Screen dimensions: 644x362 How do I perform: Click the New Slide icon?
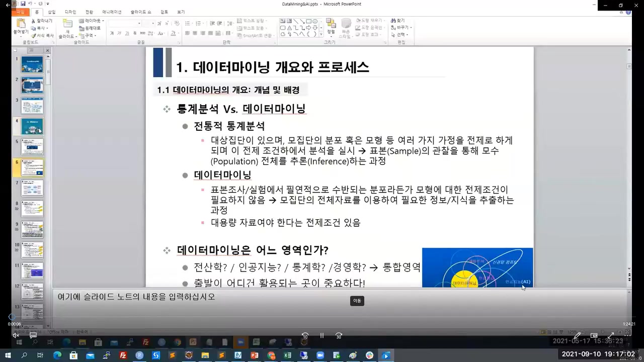coord(68,23)
